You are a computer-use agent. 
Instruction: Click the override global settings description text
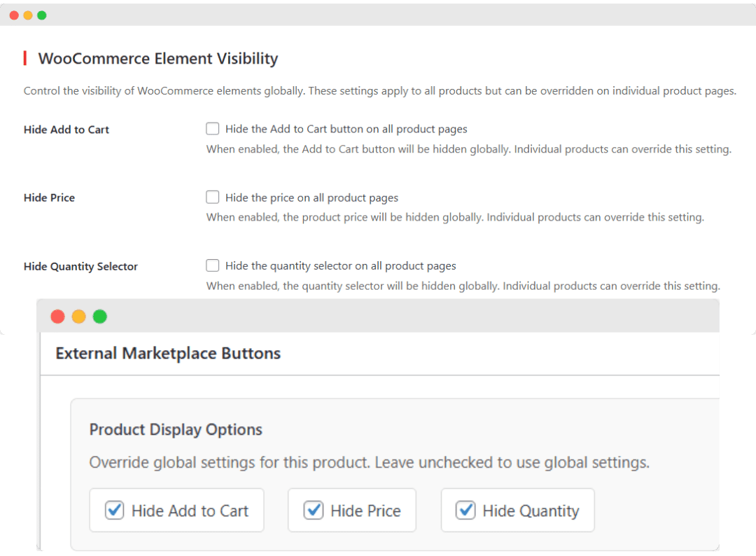click(x=367, y=462)
